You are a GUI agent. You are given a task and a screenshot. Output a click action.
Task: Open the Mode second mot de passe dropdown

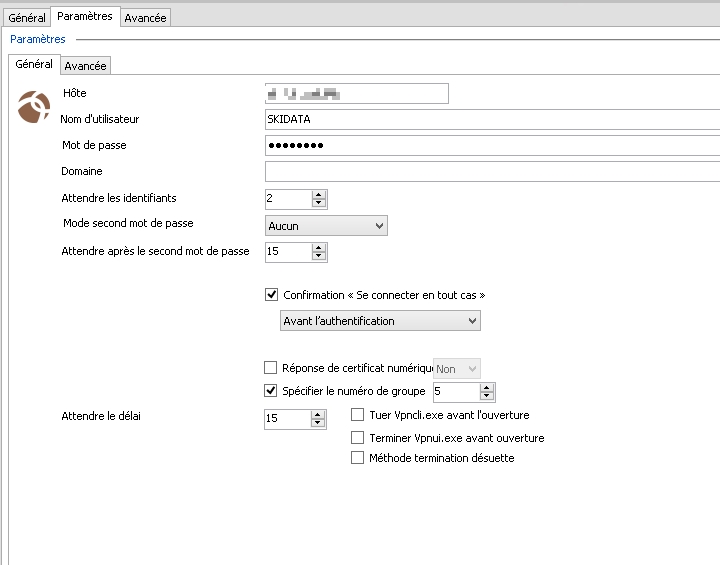click(326, 226)
